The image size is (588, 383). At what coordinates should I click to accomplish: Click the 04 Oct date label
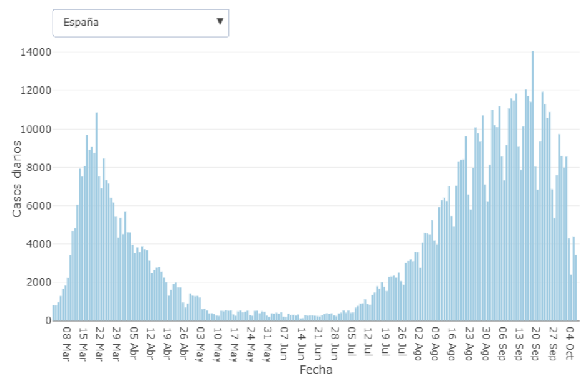click(x=570, y=342)
